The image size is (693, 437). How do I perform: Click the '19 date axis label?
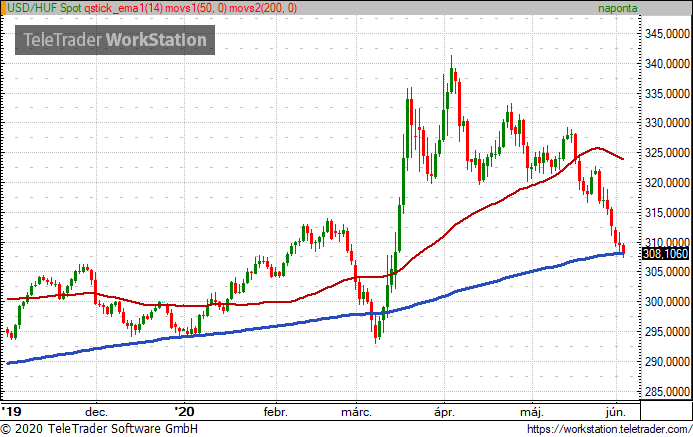coord(11,412)
